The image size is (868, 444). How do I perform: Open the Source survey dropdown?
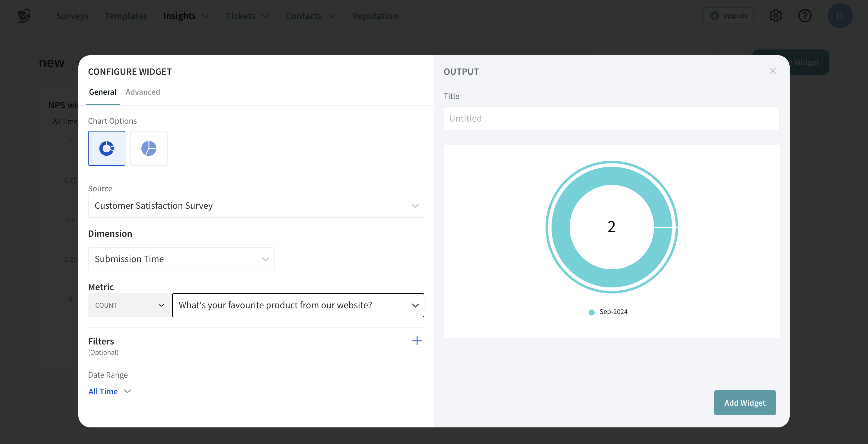coord(256,206)
